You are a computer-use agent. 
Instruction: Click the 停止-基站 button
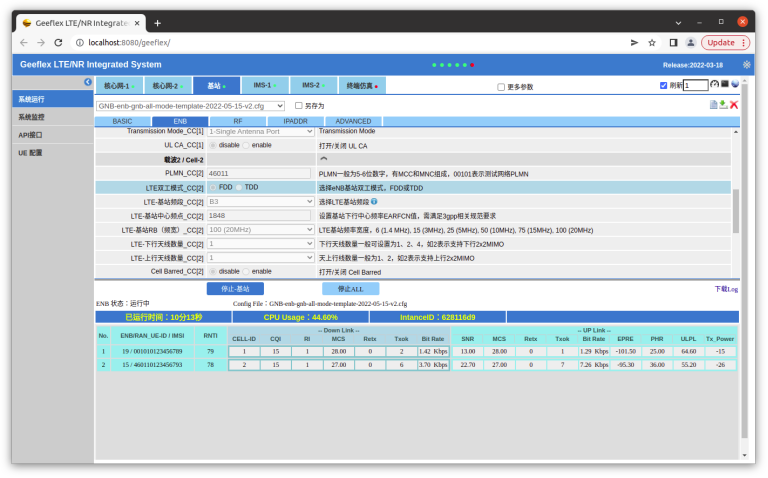coord(235,289)
